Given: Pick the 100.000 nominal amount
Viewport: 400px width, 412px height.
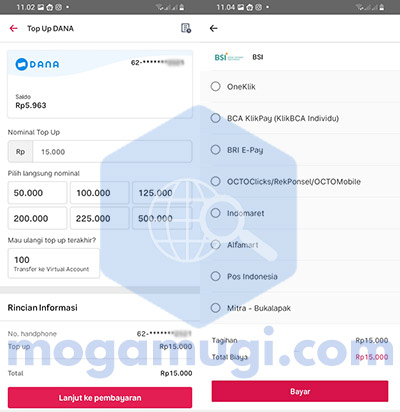Looking at the screenshot, I should point(100,193).
